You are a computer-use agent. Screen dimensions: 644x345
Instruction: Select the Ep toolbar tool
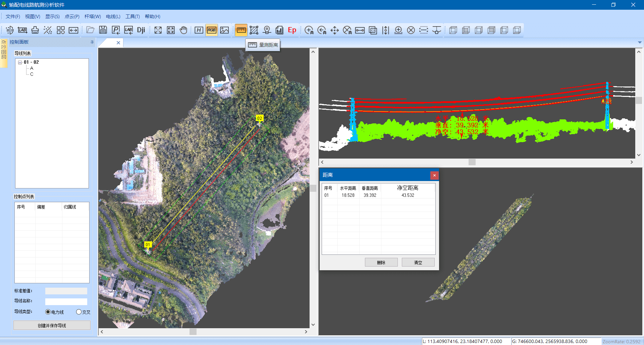pos(292,30)
